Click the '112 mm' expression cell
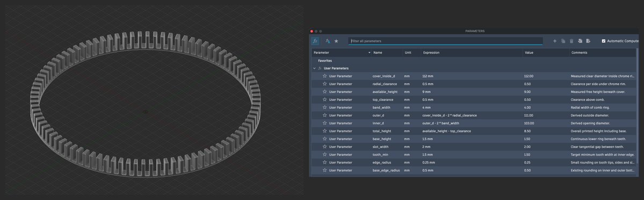Screen dimensions: 644x200 click(428, 76)
